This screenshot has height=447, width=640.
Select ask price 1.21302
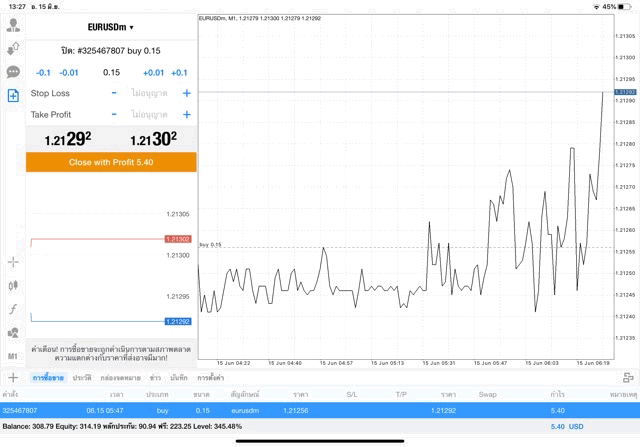point(153,139)
